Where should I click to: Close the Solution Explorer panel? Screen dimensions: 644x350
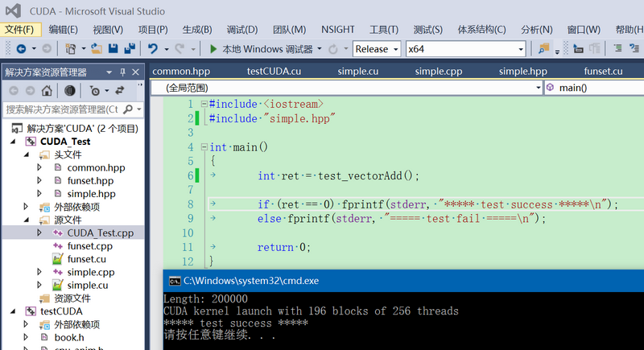pos(135,72)
